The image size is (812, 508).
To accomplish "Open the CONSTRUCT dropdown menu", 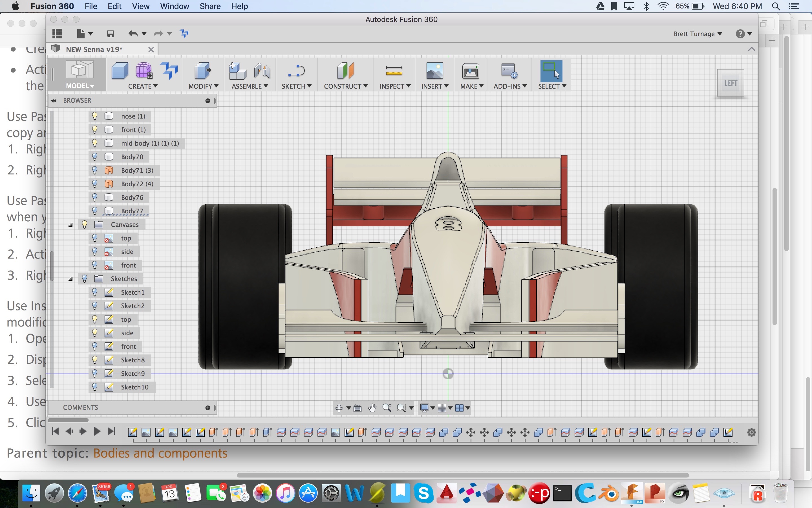I will pos(346,86).
